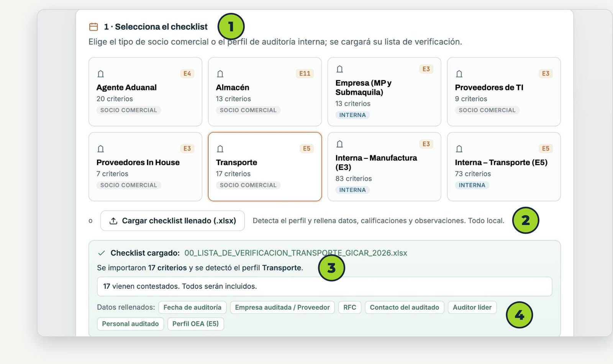Click the "73 criterios" count text

473,174
